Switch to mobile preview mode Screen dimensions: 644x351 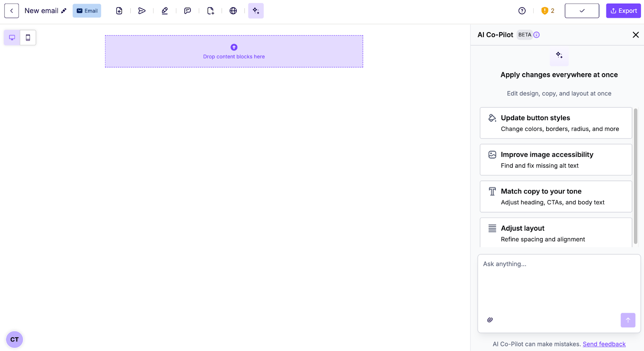[28, 37]
